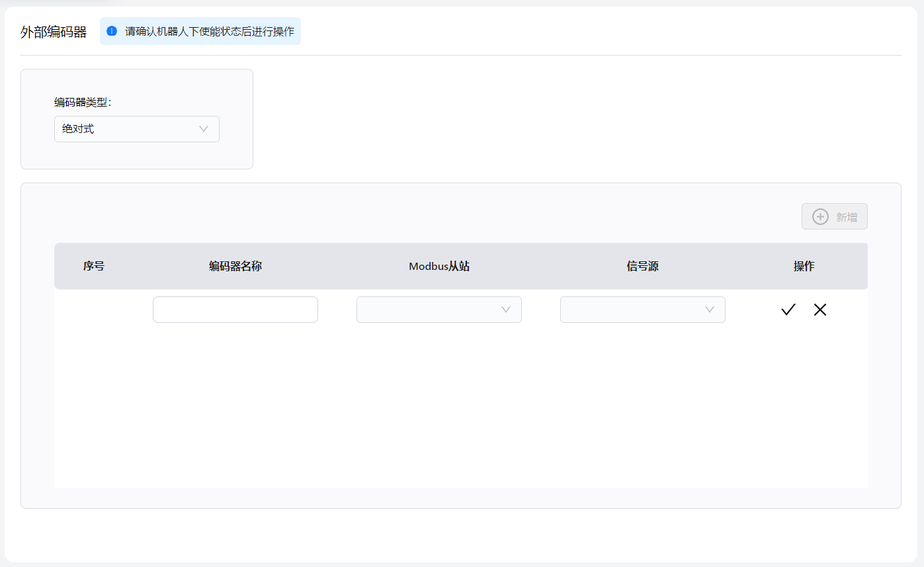Click the 信号源 column header

(x=642, y=266)
